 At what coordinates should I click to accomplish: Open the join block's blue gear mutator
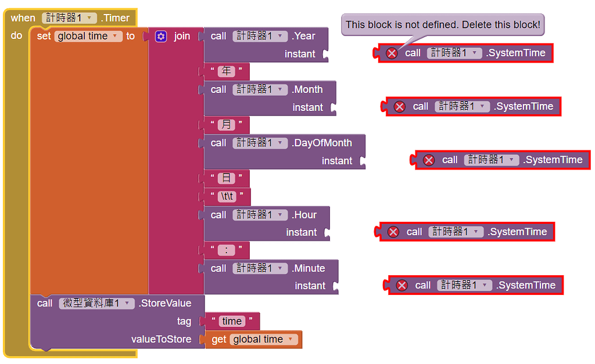(x=161, y=36)
